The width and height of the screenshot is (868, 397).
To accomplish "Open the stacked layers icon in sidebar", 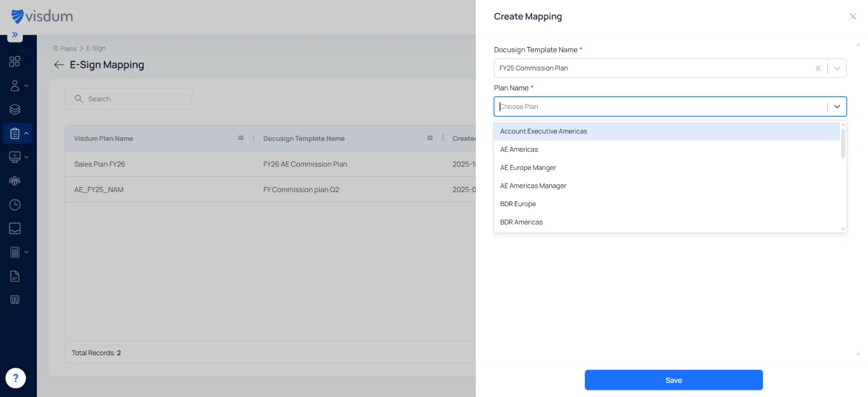I will (x=15, y=110).
